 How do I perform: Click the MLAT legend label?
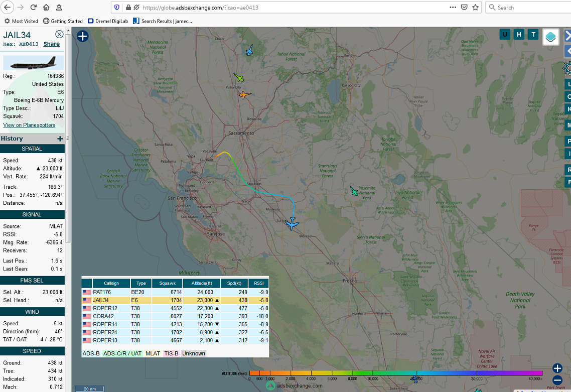point(153,353)
